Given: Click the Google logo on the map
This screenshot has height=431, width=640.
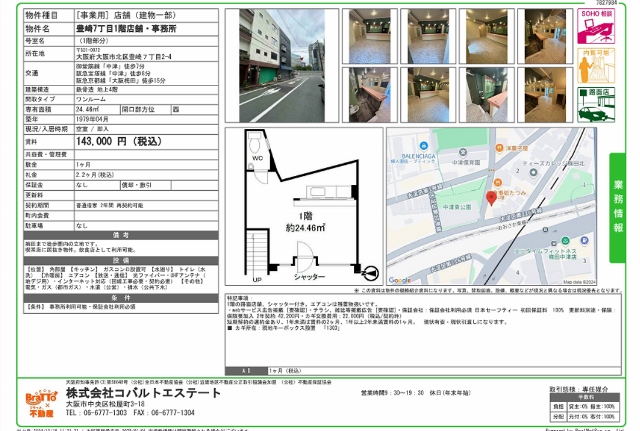Looking at the screenshot, I should point(400,280).
